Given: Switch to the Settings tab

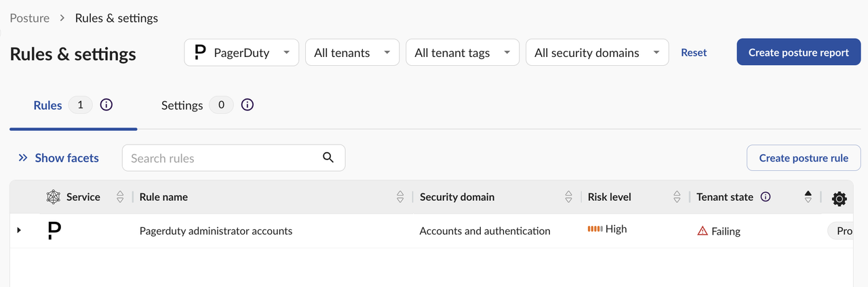Looking at the screenshot, I should click(x=182, y=105).
